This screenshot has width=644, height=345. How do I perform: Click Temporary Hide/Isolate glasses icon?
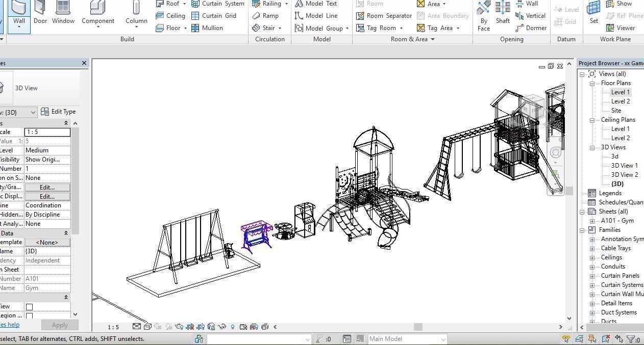click(x=223, y=327)
